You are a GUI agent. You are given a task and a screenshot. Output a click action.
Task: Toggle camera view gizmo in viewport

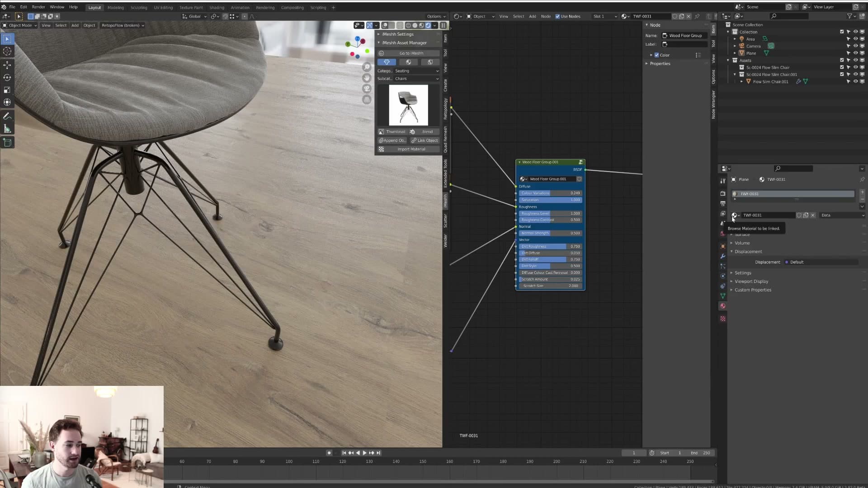click(x=367, y=89)
